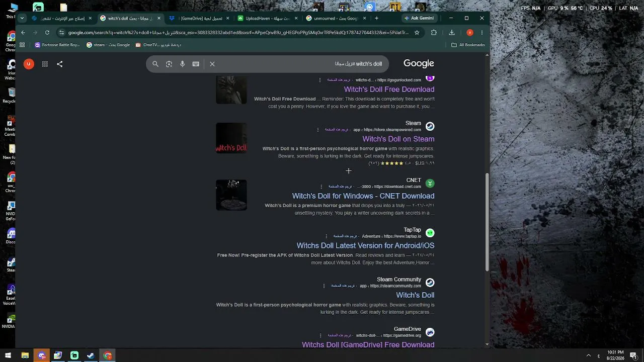644x362 pixels.
Task: Open File Explorer from the taskbar
Action: coord(25,355)
